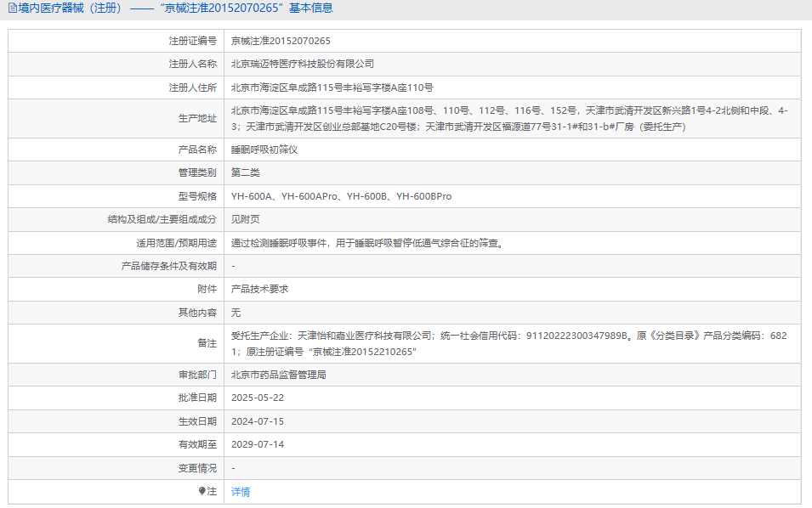Click 见附页 in structure row
Viewport: 812px width, 508px height.
click(246, 219)
